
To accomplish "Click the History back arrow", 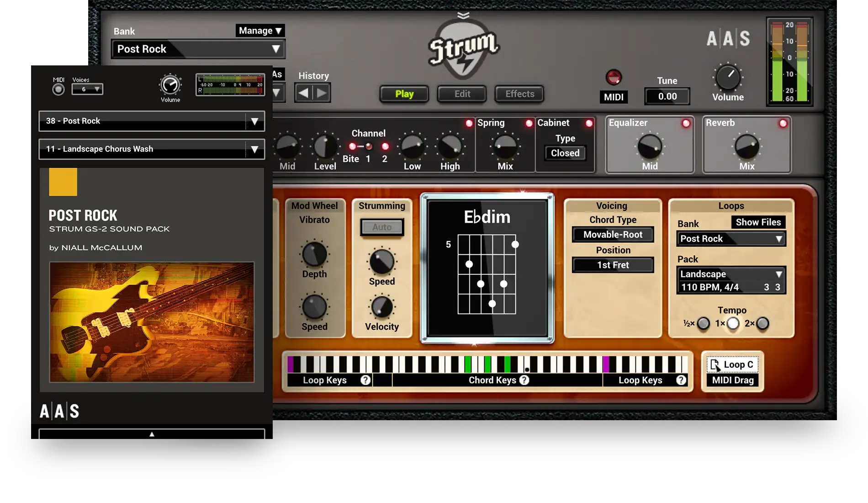I will click(x=303, y=93).
